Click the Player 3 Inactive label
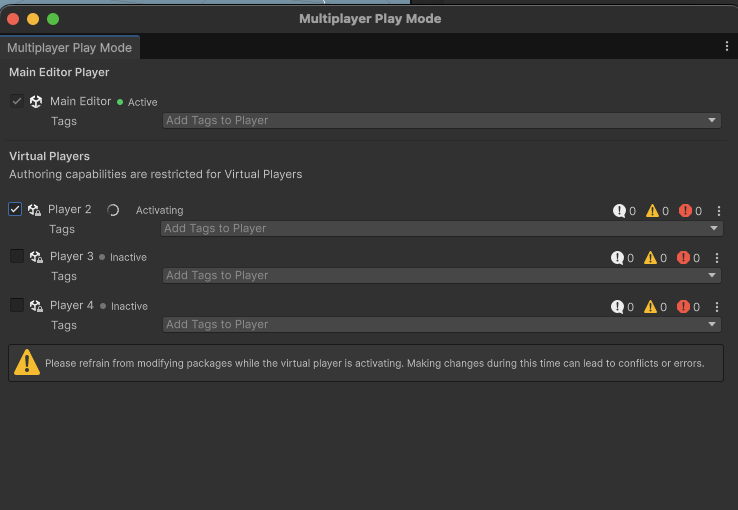The height and width of the screenshot is (510, 738). [128, 257]
